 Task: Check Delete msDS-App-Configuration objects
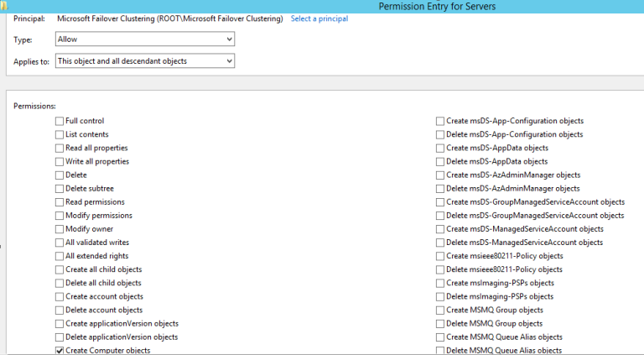[x=440, y=134]
